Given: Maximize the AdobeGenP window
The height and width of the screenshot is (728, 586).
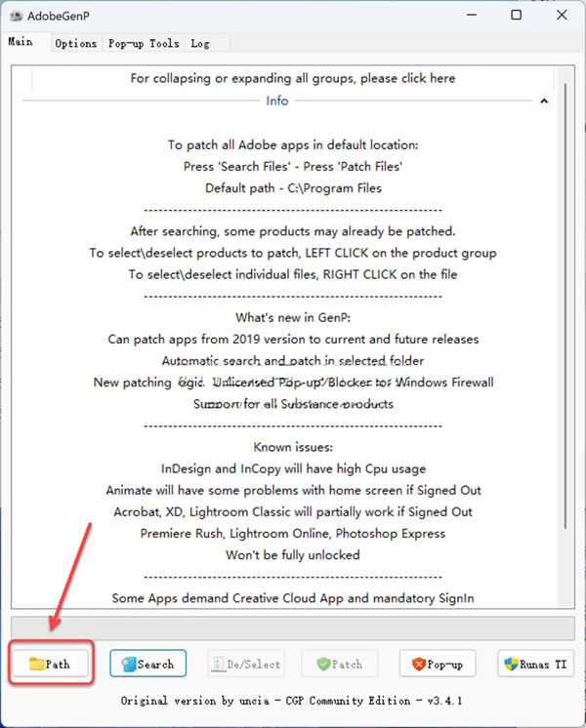Looking at the screenshot, I should coord(517,15).
